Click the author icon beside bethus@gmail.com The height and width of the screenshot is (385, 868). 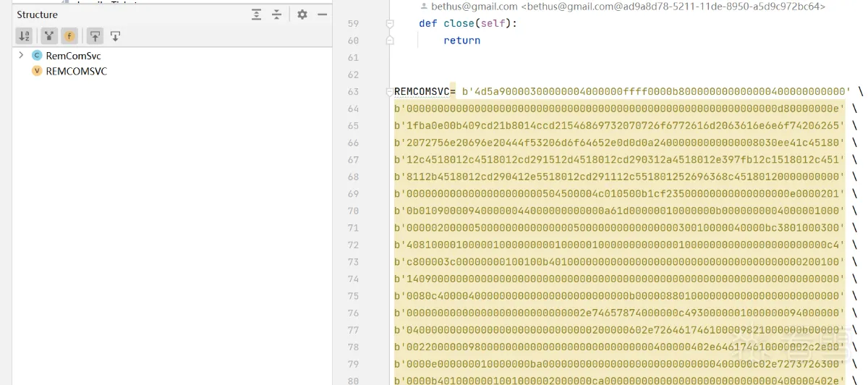pos(424,6)
